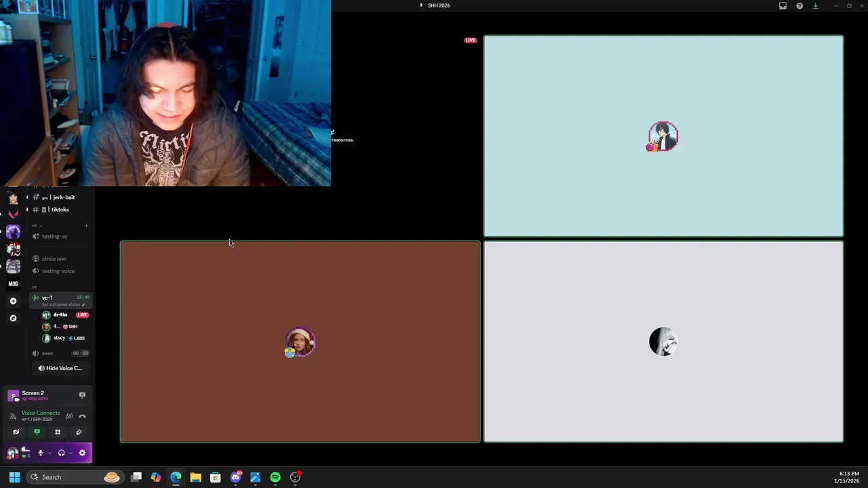
Task: Open the noise suppression icon
Action: pyautogui.click(x=68, y=416)
